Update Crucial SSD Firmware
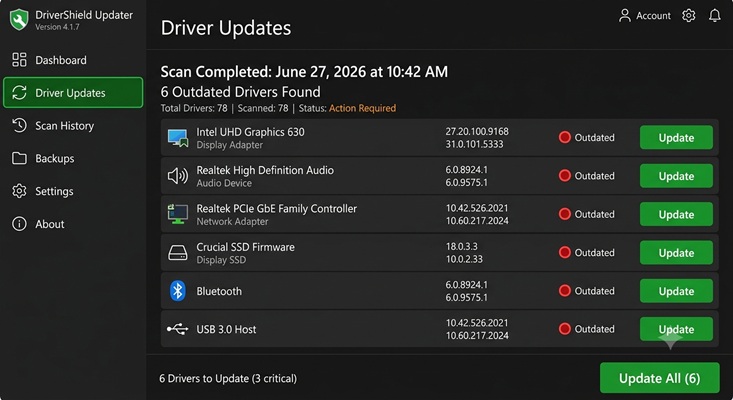The image size is (733, 400). pos(676,252)
